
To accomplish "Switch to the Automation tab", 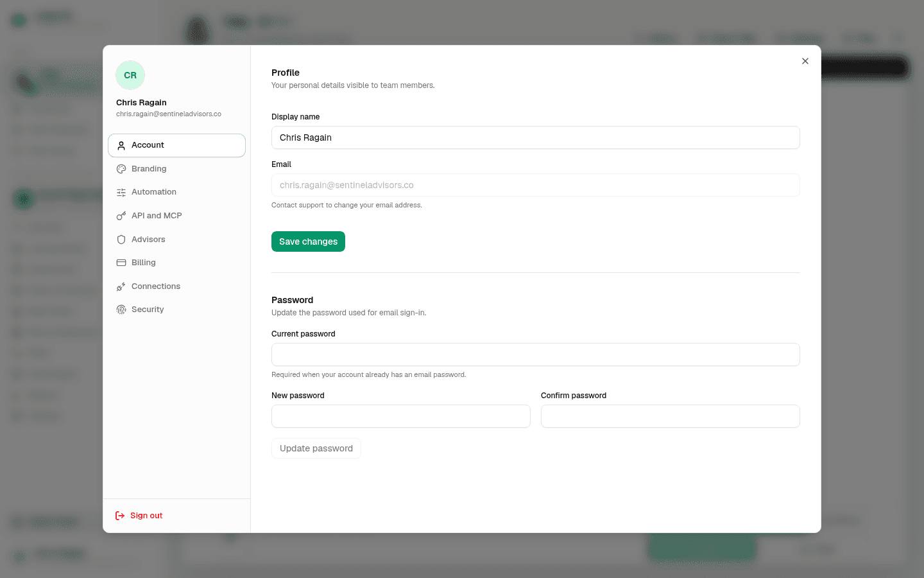I will click(x=176, y=192).
